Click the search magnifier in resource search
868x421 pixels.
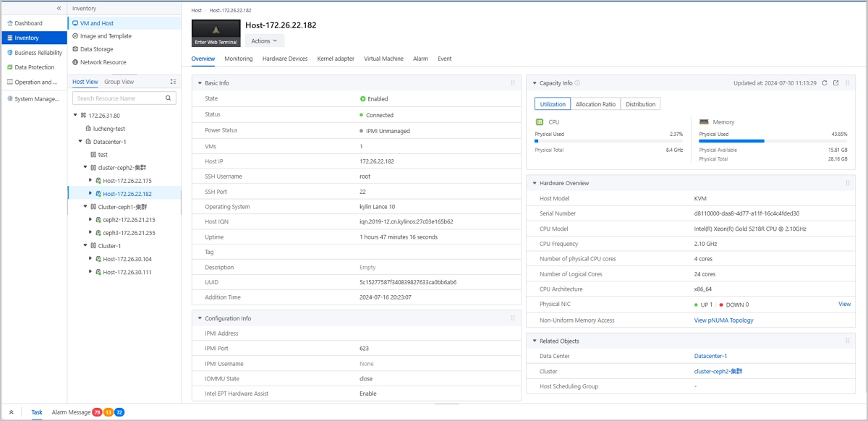168,96
